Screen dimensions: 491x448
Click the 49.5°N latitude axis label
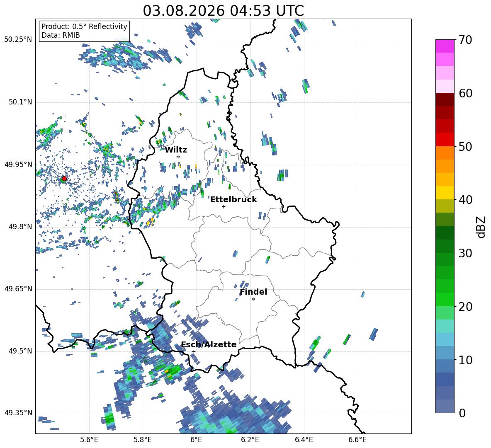point(20,351)
